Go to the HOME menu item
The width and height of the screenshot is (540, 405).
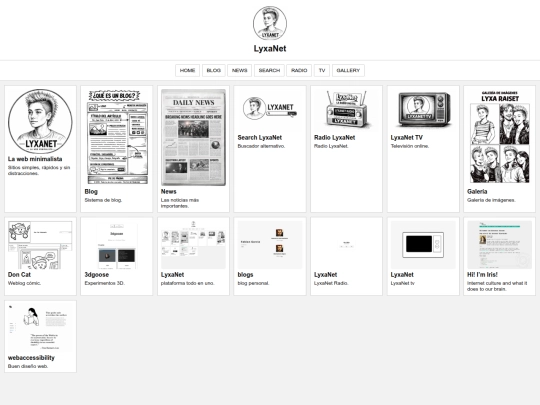187,70
